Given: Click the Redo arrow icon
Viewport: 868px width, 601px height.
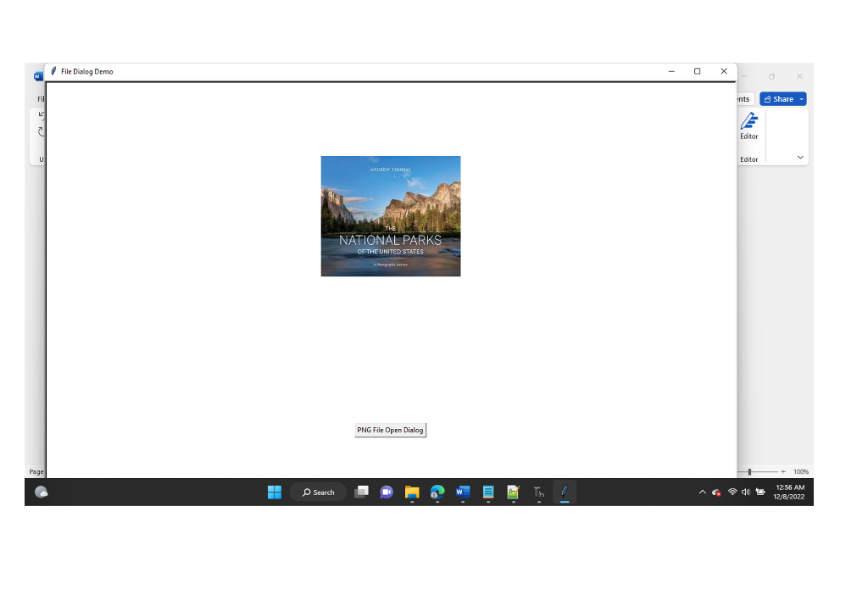Looking at the screenshot, I should point(42,131).
